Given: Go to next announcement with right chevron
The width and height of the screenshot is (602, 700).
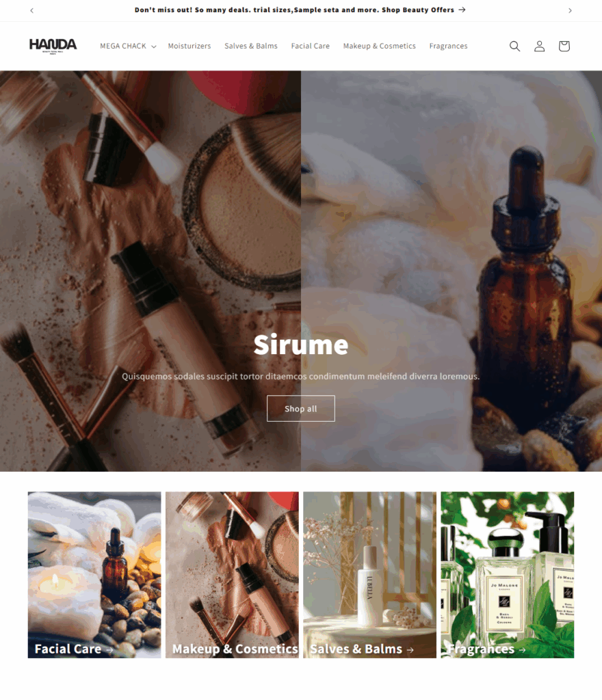Looking at the screenshot, I should pyautogui.click(x=570, y=10).
